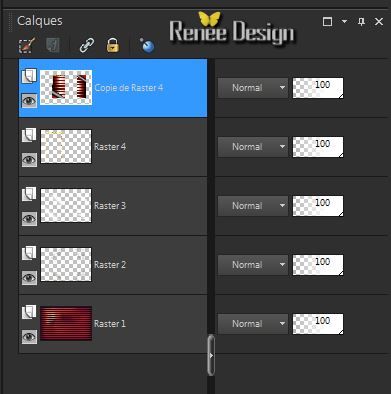391x394 pixels.
Task: Open blend mode dropdown for Raster 4
Action: 253,147
